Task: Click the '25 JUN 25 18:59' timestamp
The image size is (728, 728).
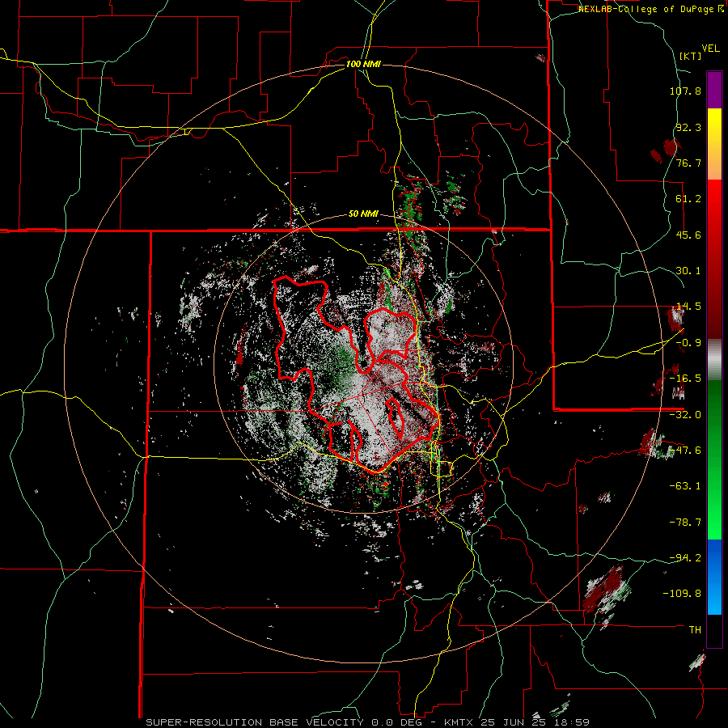Action: 535,722
